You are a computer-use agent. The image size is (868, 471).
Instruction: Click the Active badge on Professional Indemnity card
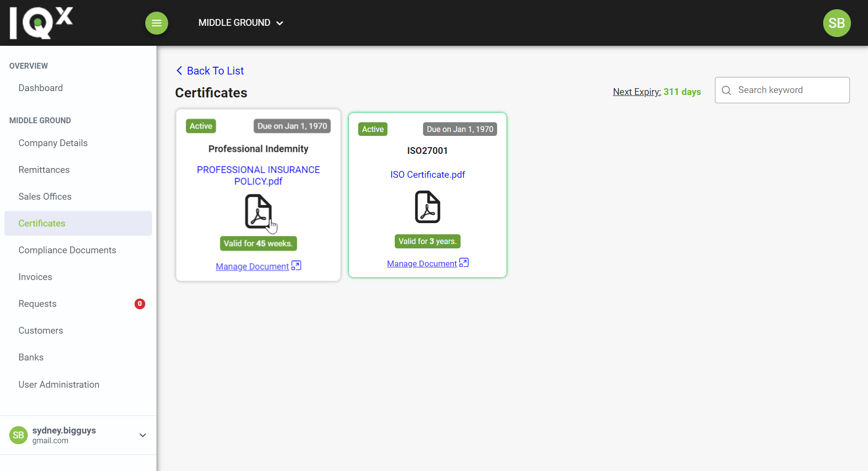tap(200, 126)
